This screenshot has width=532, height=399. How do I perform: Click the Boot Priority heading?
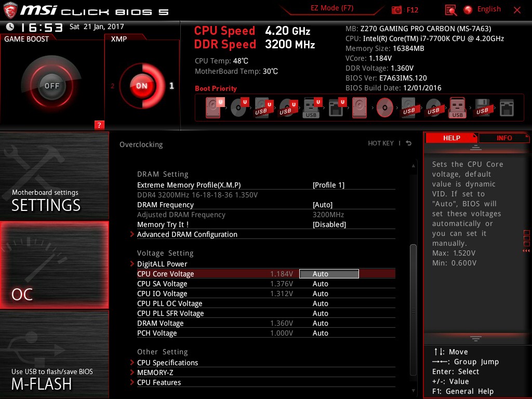tap(216, 88)
